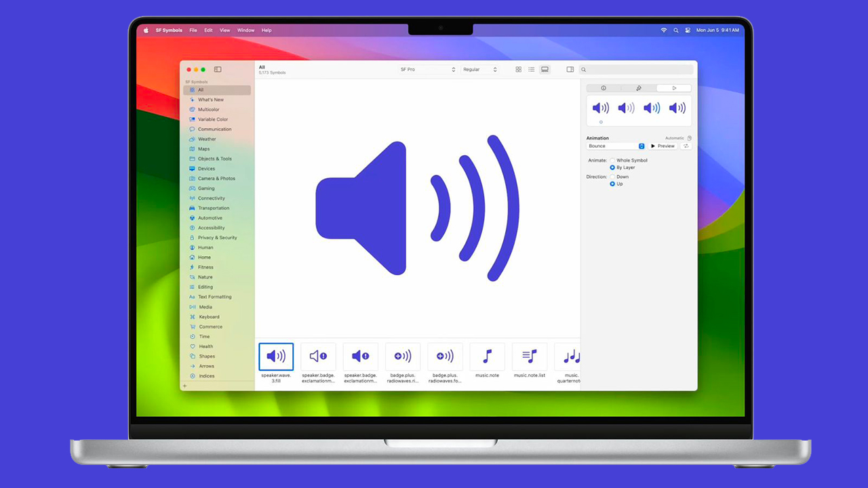Select the gallery view icon

tap(545, 69)
